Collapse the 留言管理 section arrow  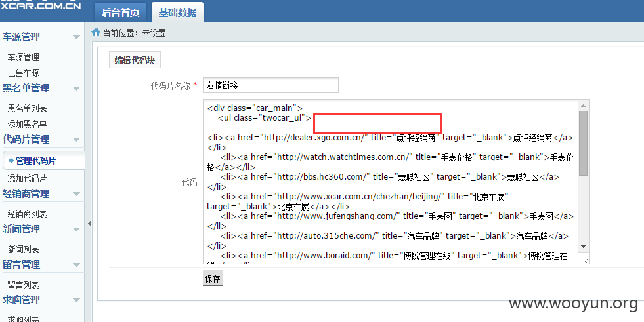pyautogui.click(x=76, y=264)
